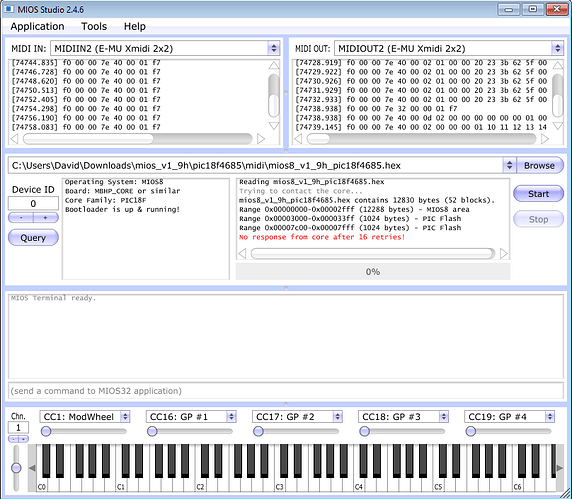Viewport: 572px width, 499px height.
Task: Click the Device ID minus stepper button
Action: point(21,218)
